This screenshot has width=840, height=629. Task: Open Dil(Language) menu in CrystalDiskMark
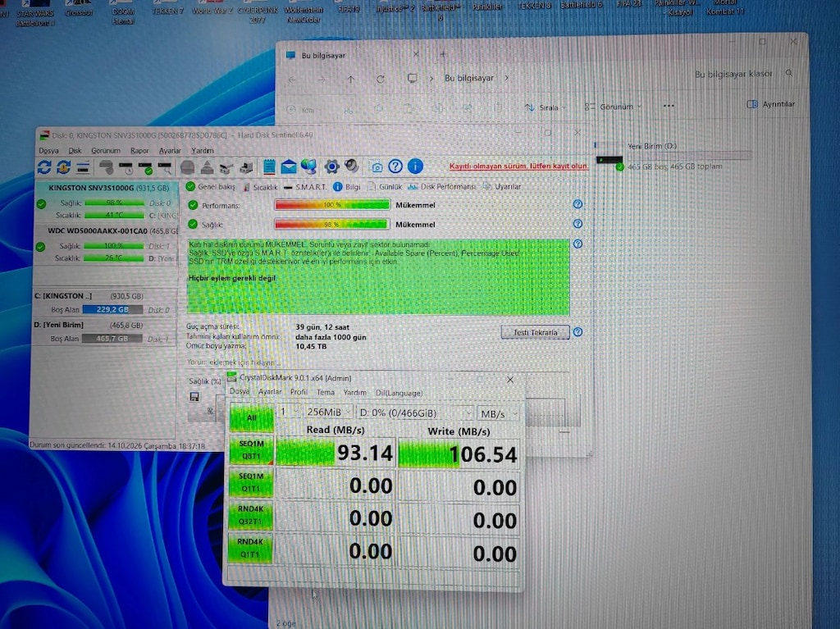[x=399, y=393]
